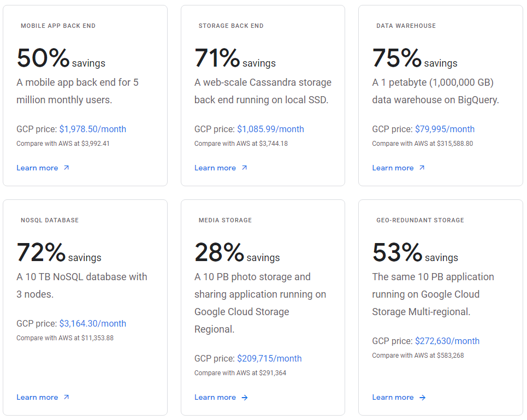Screen dimensions: 527x420
Task: Open the $272,630/month Geo-Redundant price link
Action: pos(447,341)
